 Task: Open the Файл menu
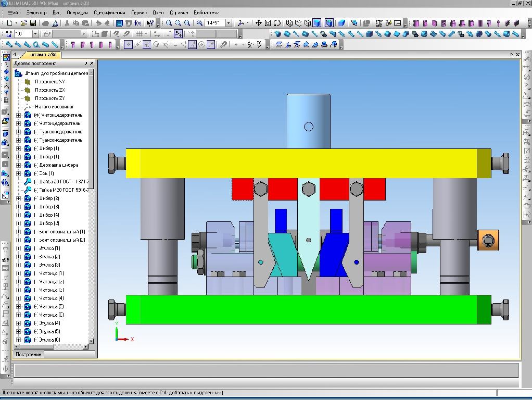click(x=14, y=12)
